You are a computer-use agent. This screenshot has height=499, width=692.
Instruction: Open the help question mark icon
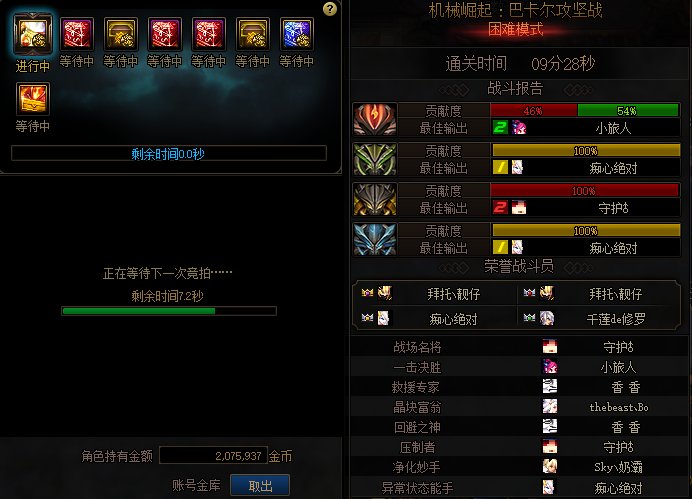point(330,9)
